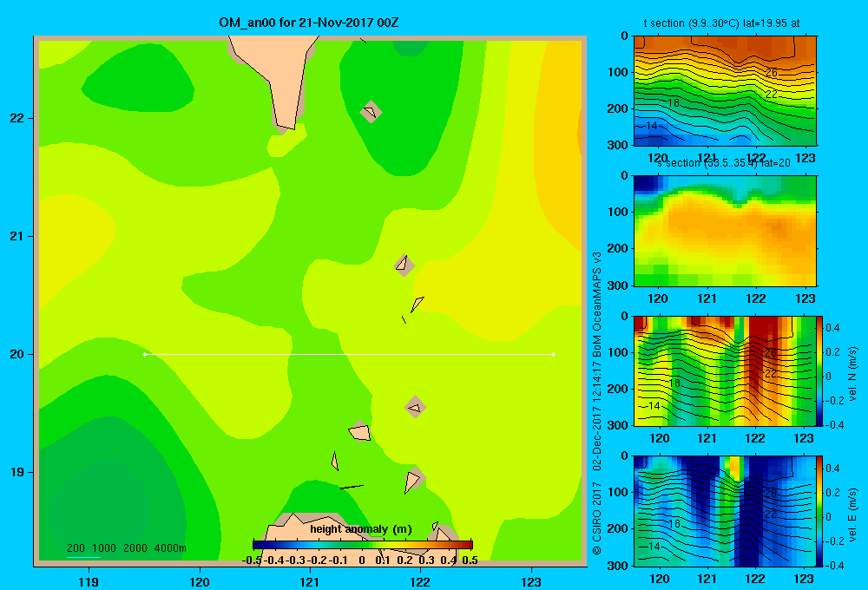Click the southern tip of Taiwan landmass

coord(286,126)
